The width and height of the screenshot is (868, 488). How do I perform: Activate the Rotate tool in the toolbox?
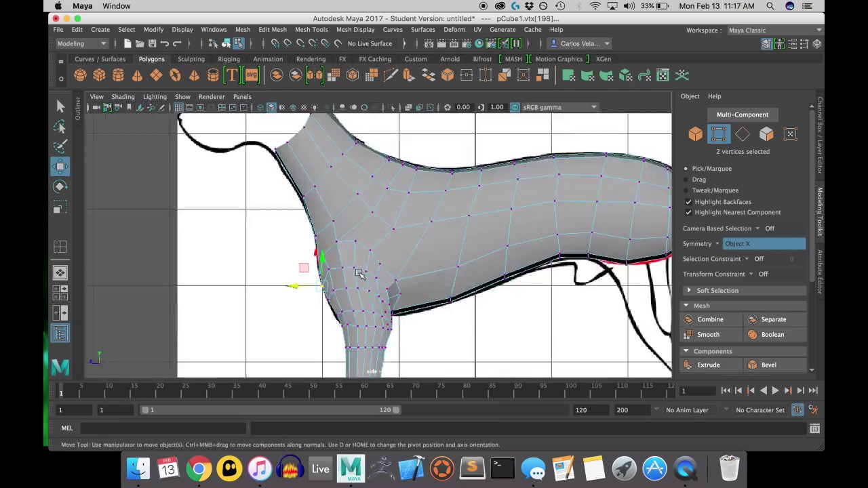pyautogui.click(x=60, y=186)
